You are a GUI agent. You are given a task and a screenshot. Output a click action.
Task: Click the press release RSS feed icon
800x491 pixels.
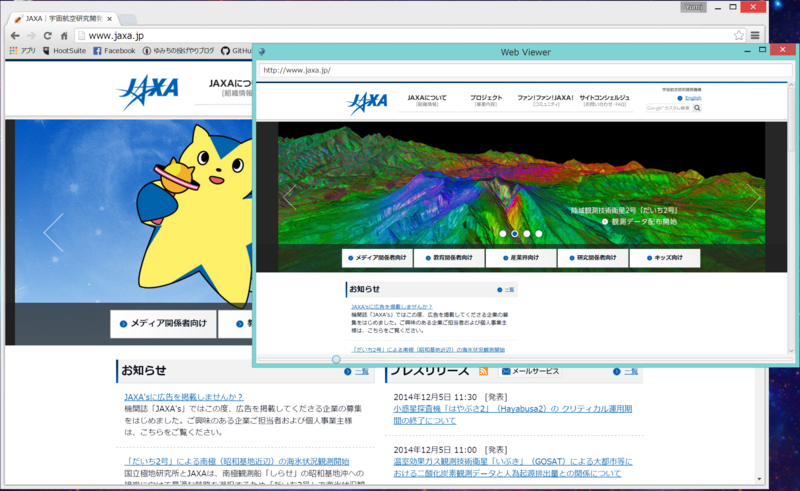point(483,372)
